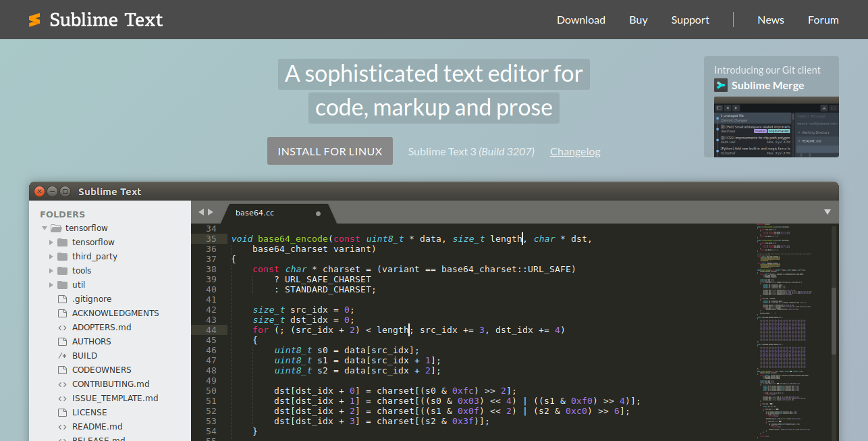Click the file icon next to .gitignore
868x441 pixels.
(x=61, y=299)
